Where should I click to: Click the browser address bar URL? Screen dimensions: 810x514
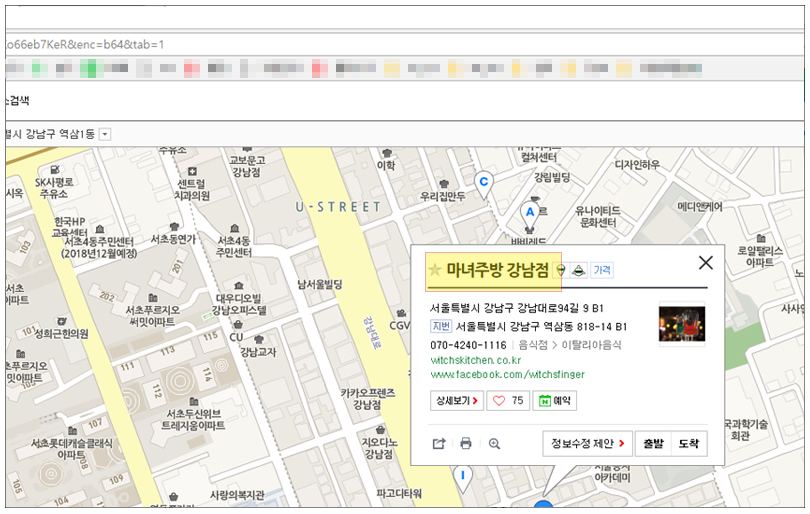pyautogui.click(x=85, y=44)
